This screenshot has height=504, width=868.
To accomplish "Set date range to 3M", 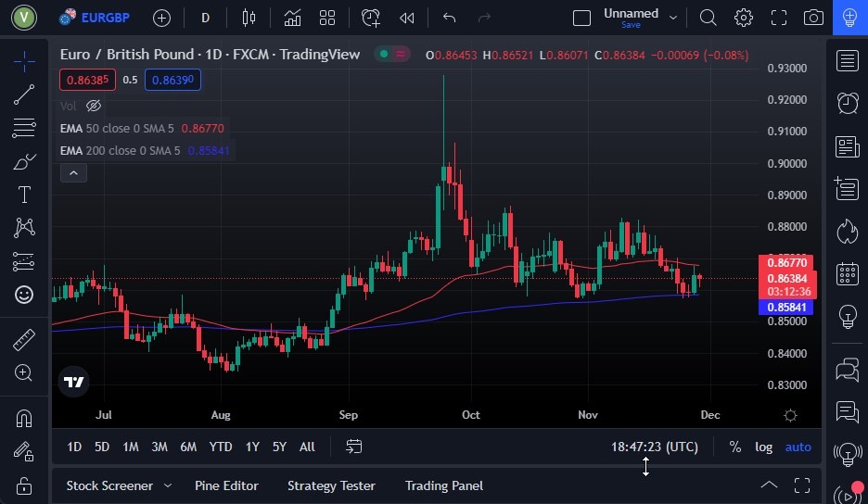I will point(160,447).
